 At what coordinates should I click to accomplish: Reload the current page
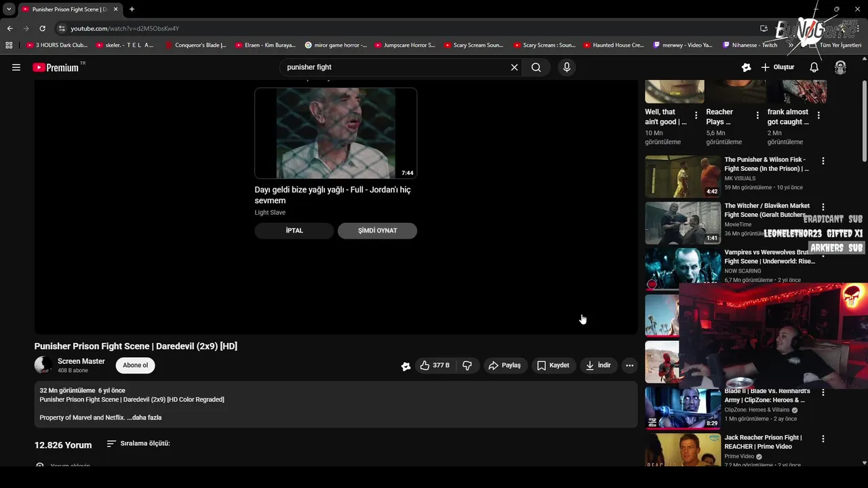[x=42, y=28]
